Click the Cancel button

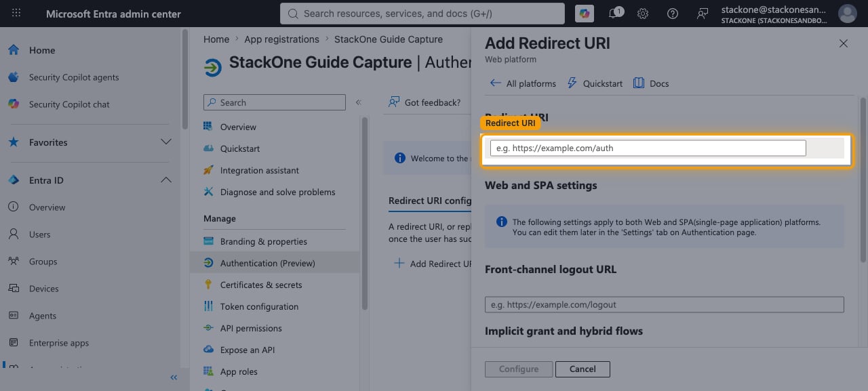pos(583,369)
